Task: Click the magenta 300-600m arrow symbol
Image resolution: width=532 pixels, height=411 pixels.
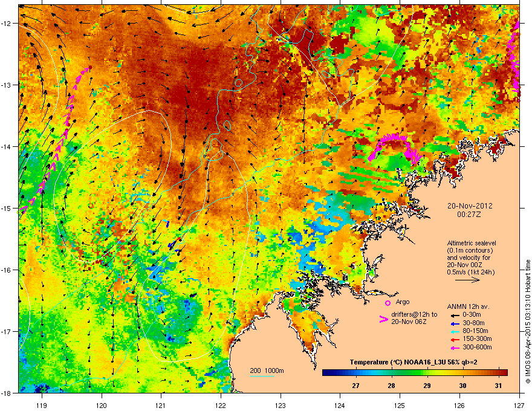Action: tap(455, 348)
